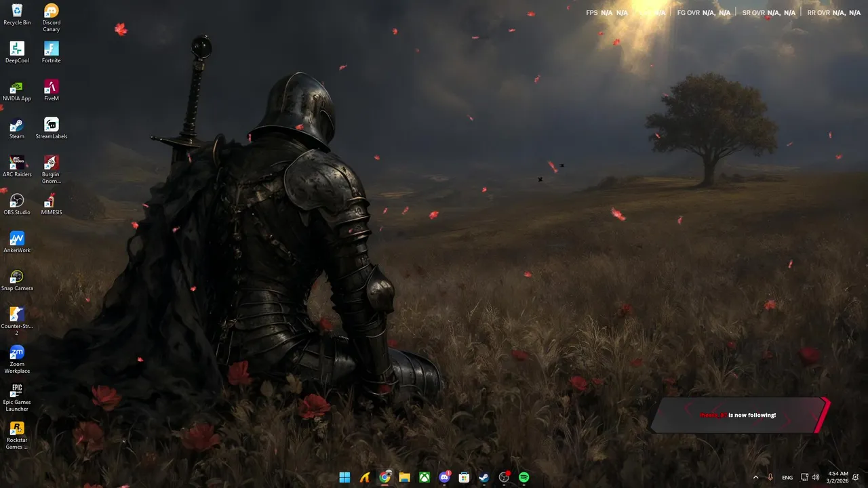Select the Fortnite desktop shortcut

pos(52,52)
